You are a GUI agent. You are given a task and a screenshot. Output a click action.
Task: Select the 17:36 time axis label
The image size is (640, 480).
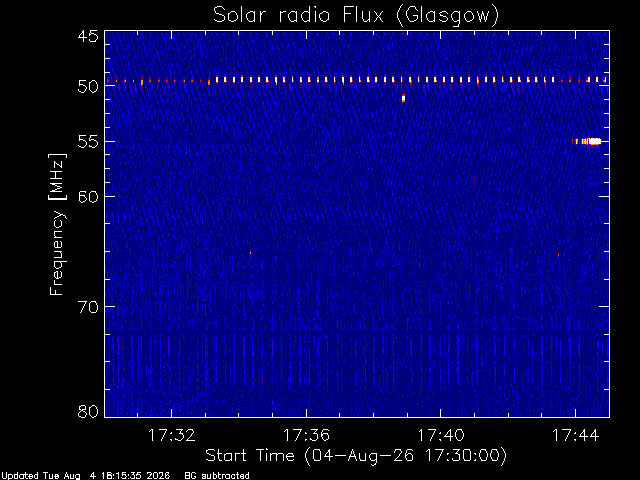[306, 435]
